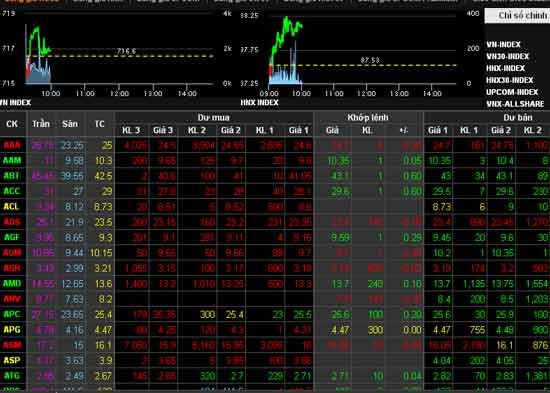Click the Trần column header
The height and width of the screenshot is (393, 550).
[41, 124]
